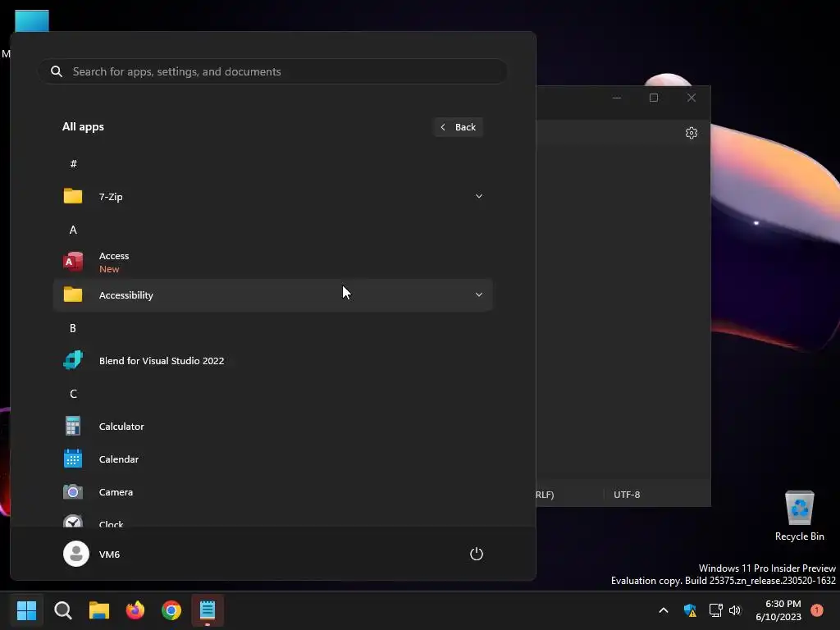
Task: Open the Clock app icon
Action: (x=73, y=521)
